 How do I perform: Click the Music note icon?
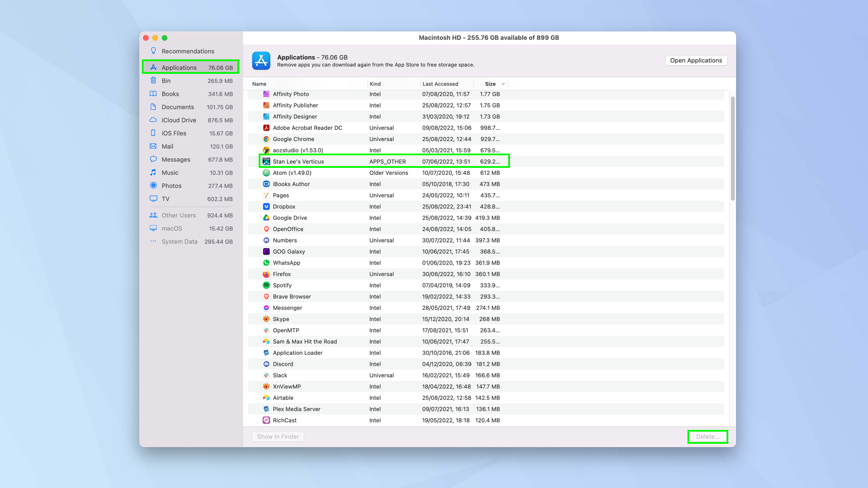(153, 172)
